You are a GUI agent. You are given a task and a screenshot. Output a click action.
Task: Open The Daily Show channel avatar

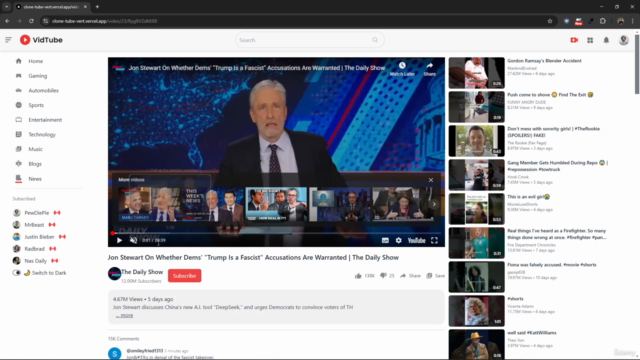(114, 273)
